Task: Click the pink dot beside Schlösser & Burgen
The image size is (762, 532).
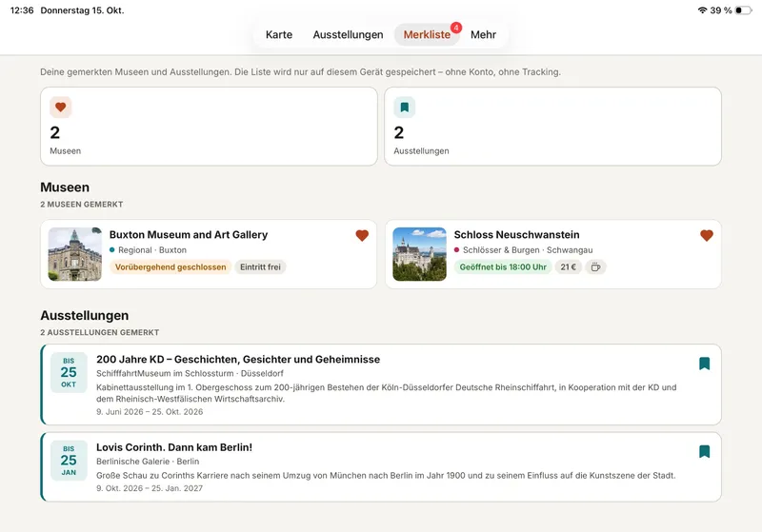Action: pos(457,250)
